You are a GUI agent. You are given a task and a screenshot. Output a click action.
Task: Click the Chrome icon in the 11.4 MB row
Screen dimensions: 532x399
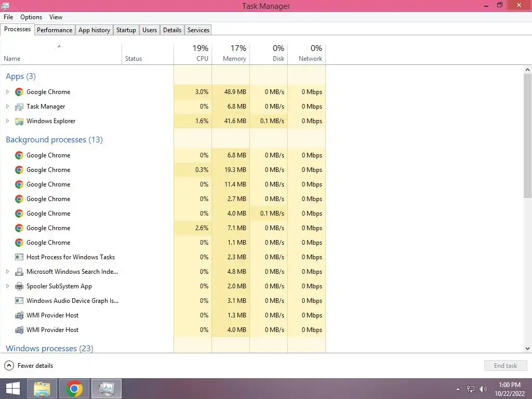point(19,184)
